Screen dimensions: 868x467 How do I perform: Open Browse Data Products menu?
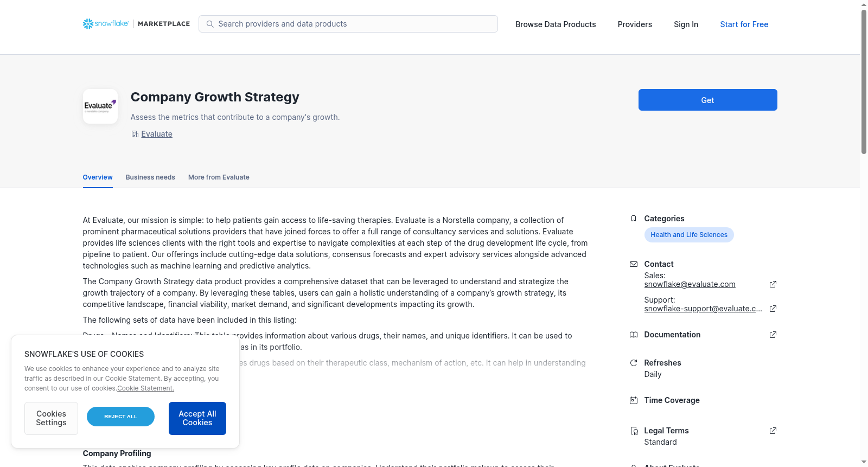[556, 24]
